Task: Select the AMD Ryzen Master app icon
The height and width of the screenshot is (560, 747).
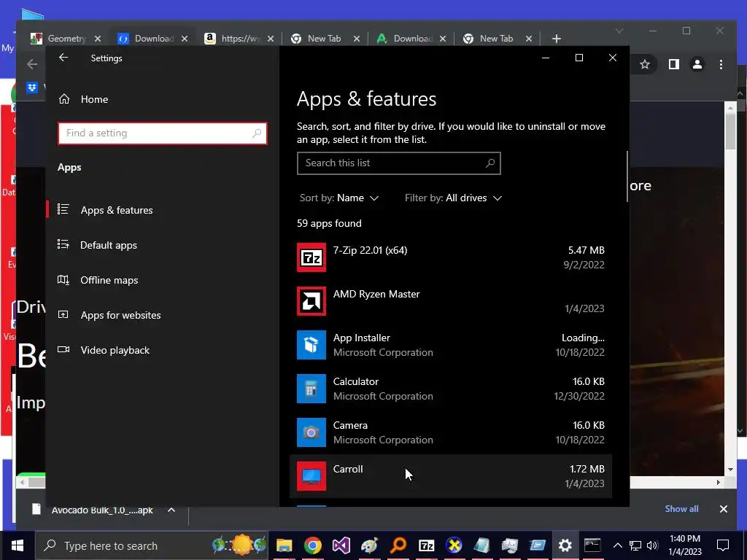Action: tap(311, 301)
